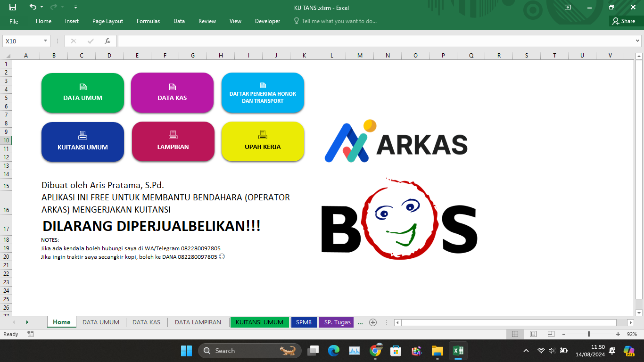Switch to the DATA KAS sheet tab

coord(146,322)
